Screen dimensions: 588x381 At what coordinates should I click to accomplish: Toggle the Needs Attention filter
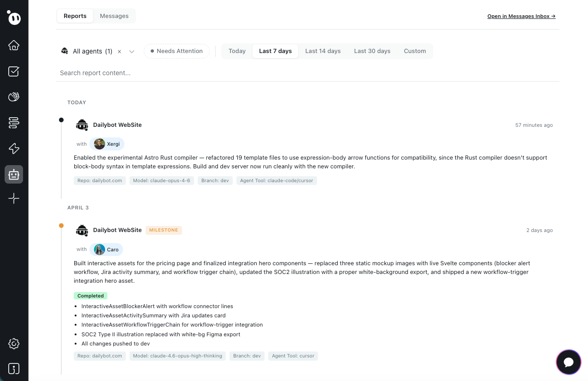pos(176,51)
